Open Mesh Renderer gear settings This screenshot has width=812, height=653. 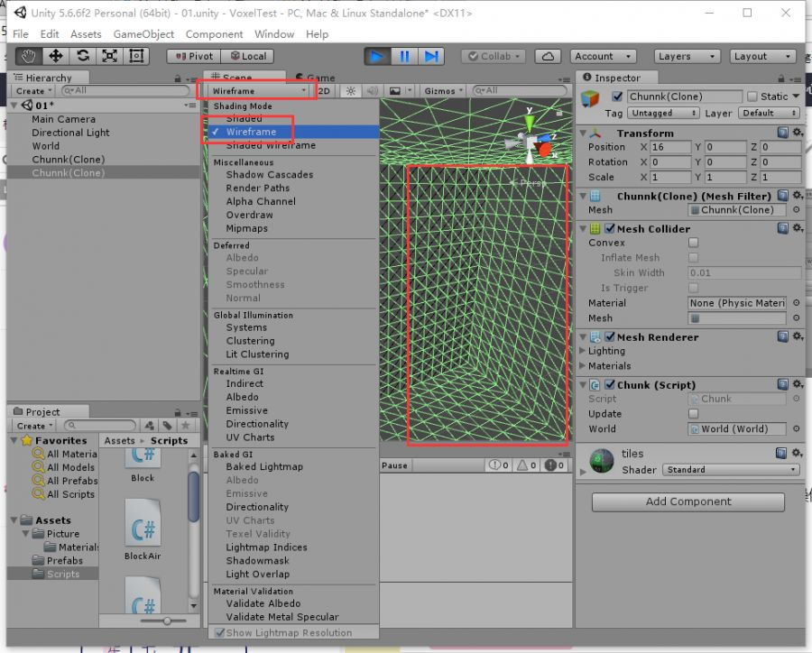(798, 336)
